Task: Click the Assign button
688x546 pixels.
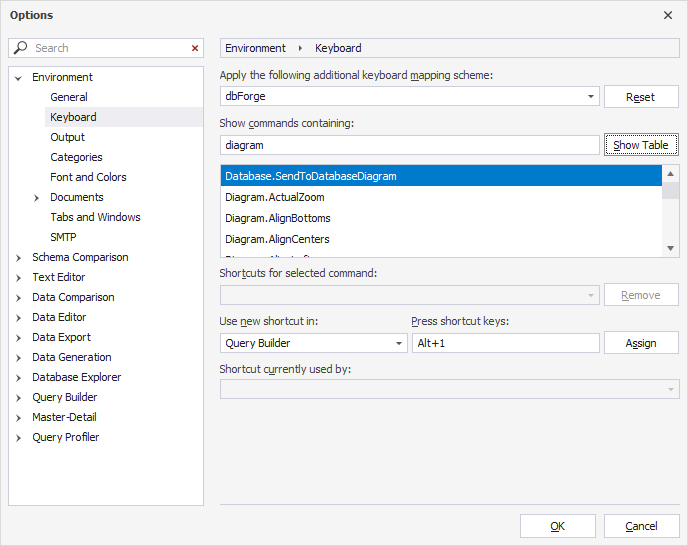Action: click(641, 343)
